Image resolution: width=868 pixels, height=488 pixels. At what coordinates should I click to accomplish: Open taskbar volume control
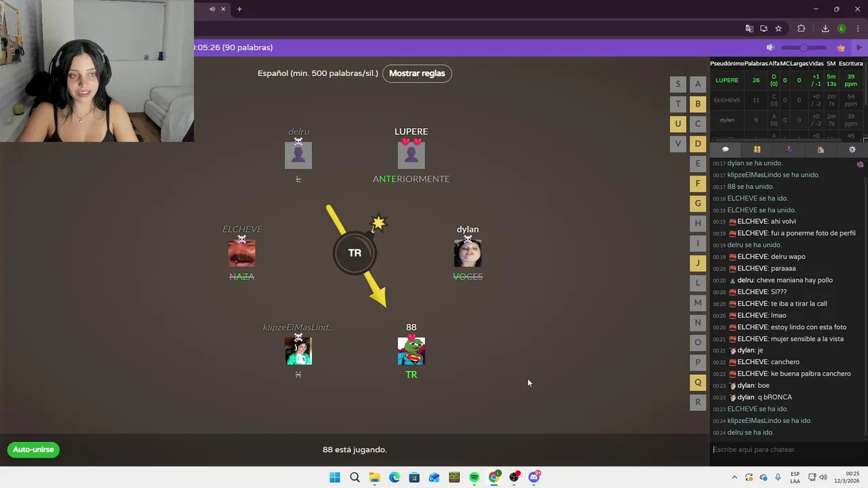[x=823, y=477]
